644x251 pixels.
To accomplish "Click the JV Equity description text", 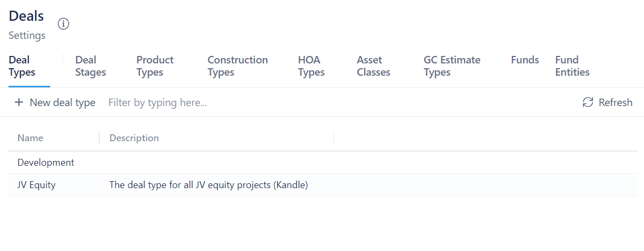I will (x=209, y=185).
